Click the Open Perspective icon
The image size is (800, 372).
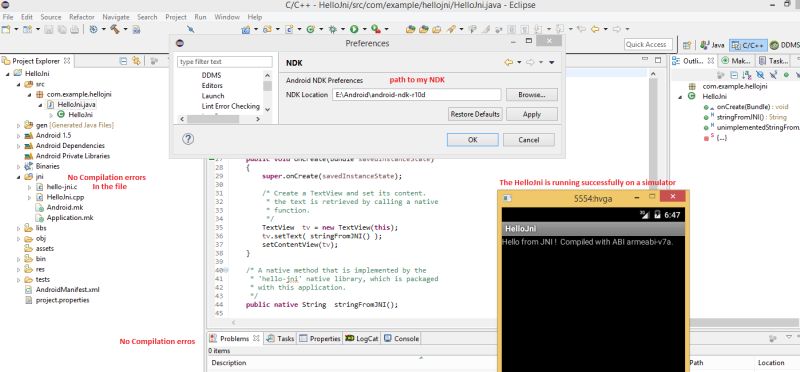(x=687, y=45)
